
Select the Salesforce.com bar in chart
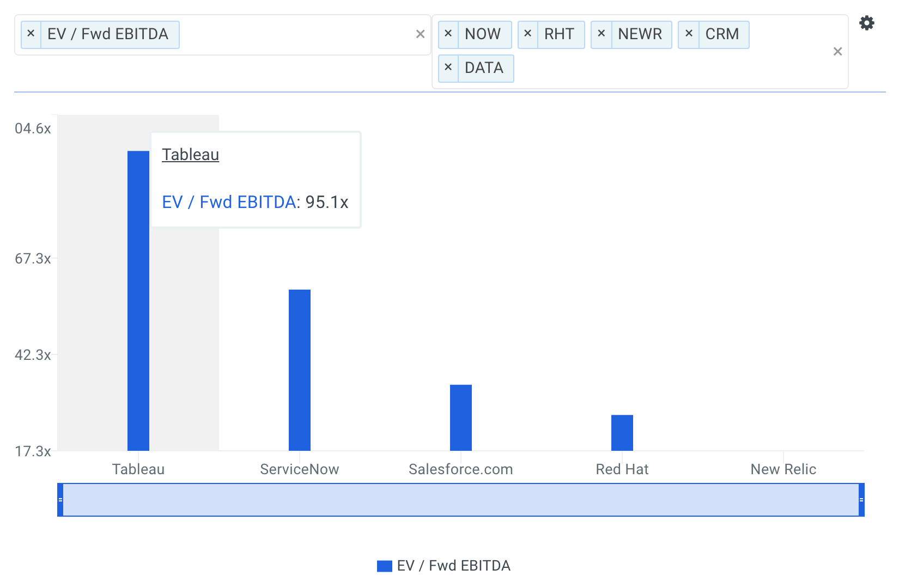click(x=461, y=418)
